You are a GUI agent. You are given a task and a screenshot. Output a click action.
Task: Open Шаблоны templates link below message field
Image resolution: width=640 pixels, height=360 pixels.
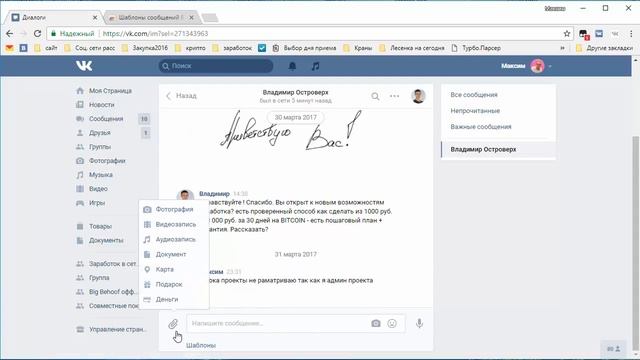pos(201,345)
